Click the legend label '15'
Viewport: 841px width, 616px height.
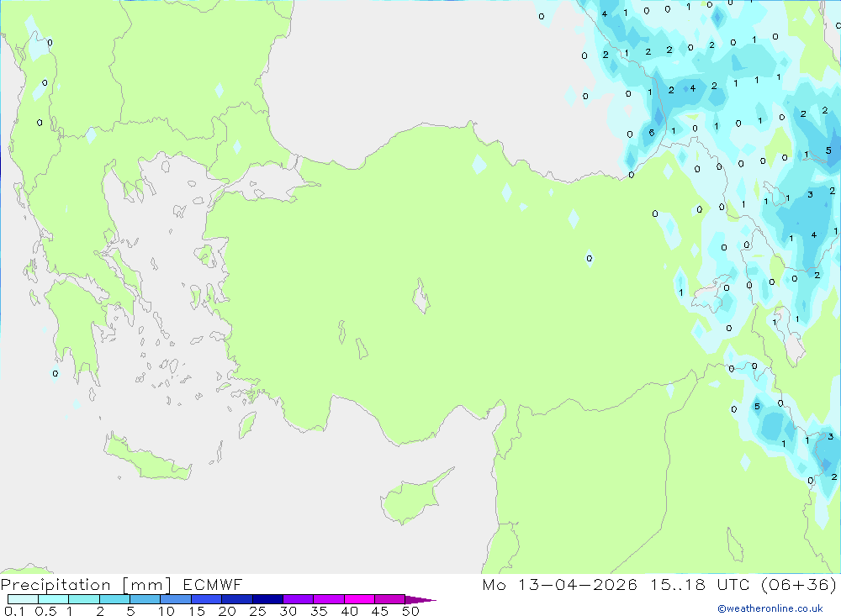(x=197, y=611)
